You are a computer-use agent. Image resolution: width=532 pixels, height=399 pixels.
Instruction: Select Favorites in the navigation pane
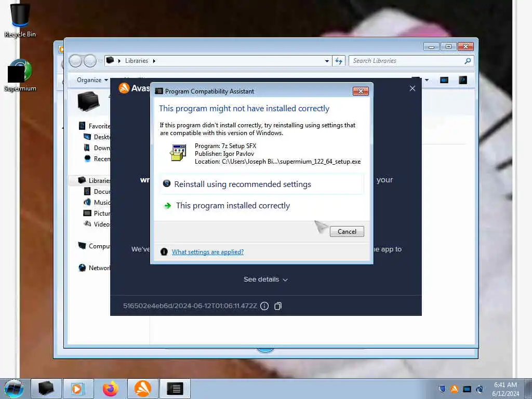pyautogui.click(x=95, y=126)
